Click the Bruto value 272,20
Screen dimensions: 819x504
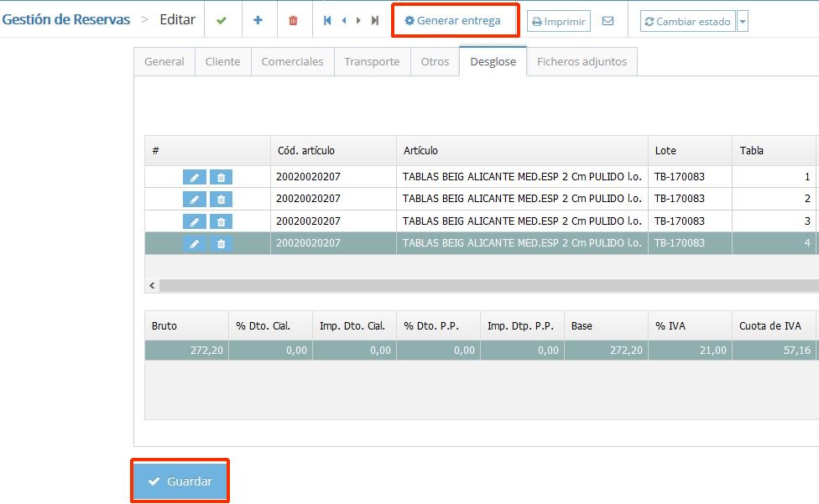pos(186,350)
